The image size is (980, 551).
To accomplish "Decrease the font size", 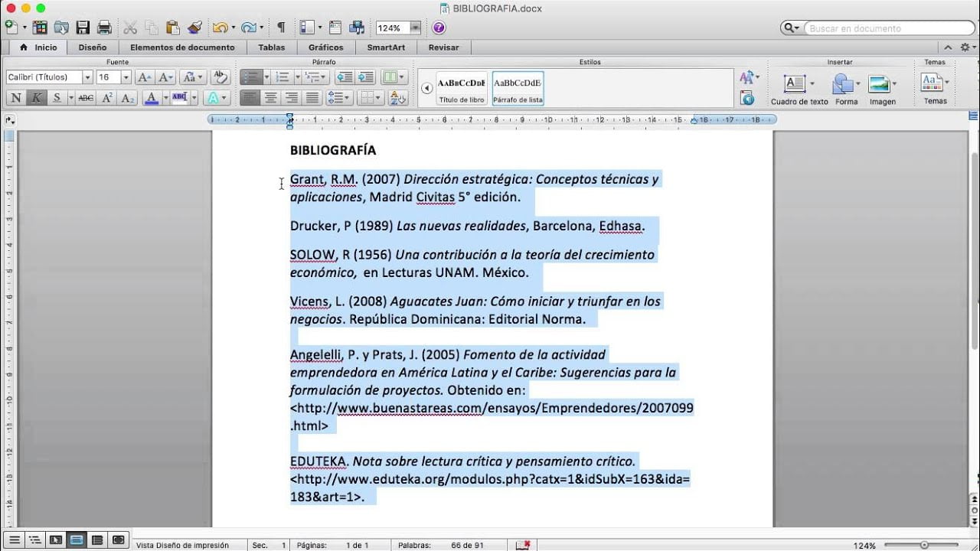I will tap(165, 77).
